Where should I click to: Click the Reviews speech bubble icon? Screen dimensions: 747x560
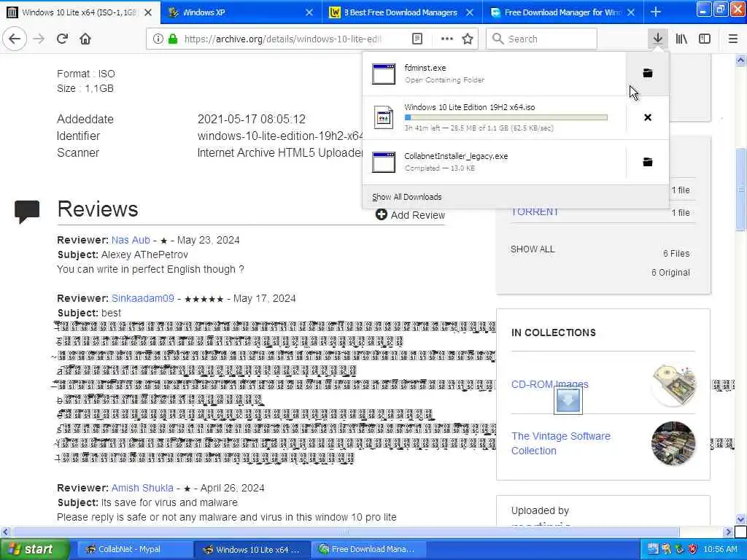27,211
